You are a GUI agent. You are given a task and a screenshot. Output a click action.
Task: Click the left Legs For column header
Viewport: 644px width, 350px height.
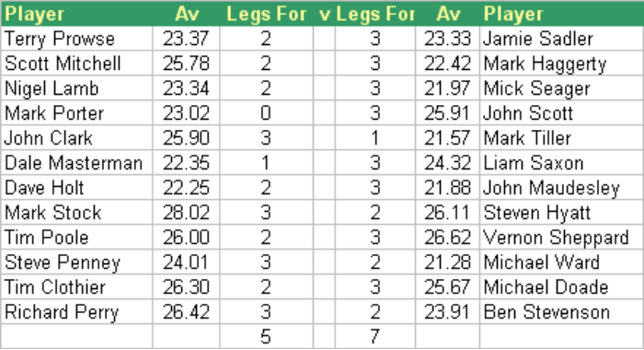[x=266, y=14]
